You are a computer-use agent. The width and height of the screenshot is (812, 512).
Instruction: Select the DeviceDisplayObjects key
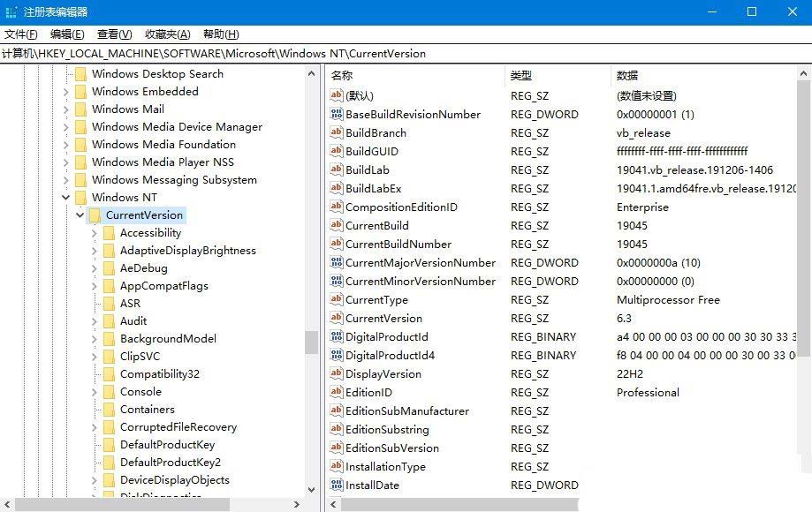click(175, 480)
